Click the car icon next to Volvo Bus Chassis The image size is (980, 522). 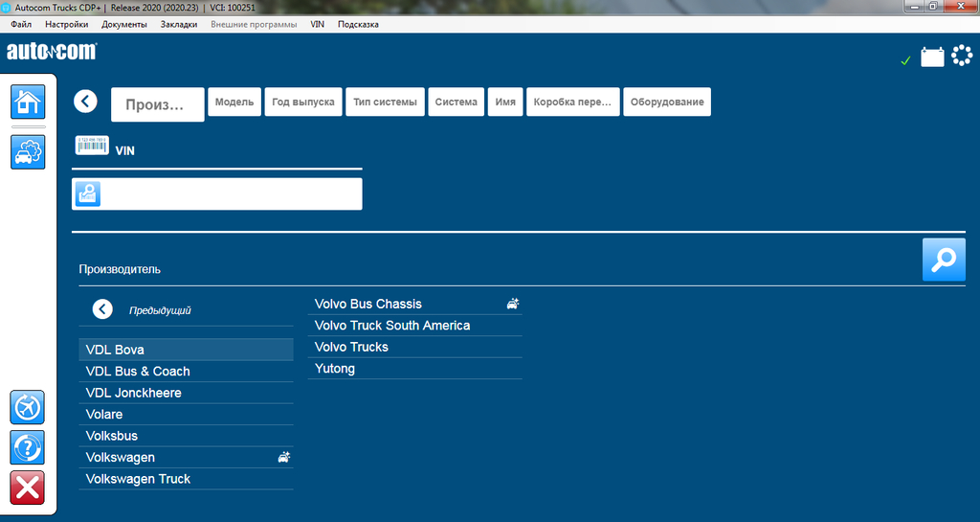[513, 304]
